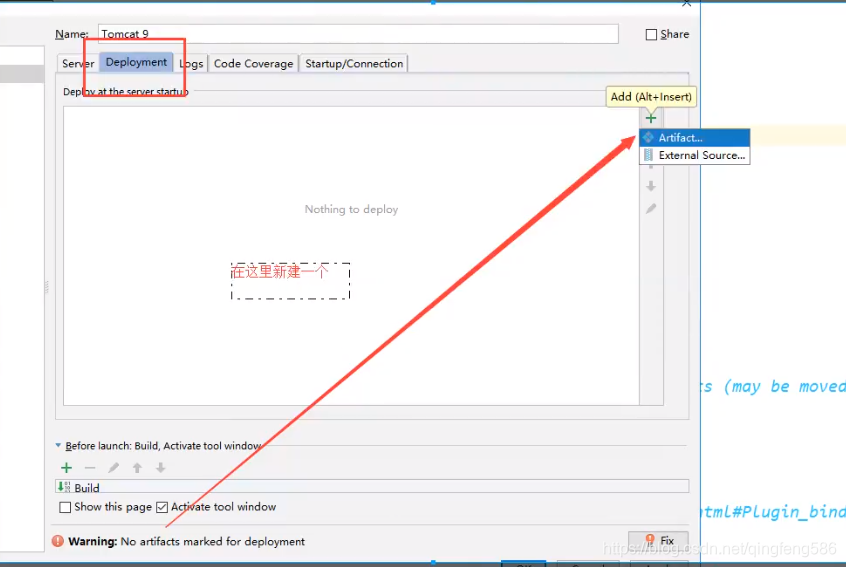Switch to the Deployment tab

click(x=136, y=62)
